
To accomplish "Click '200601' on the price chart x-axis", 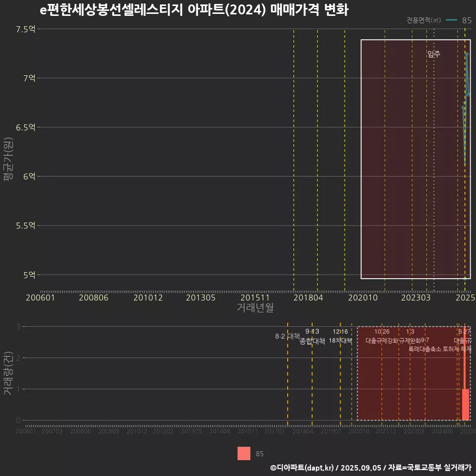I will coord(40,297).
